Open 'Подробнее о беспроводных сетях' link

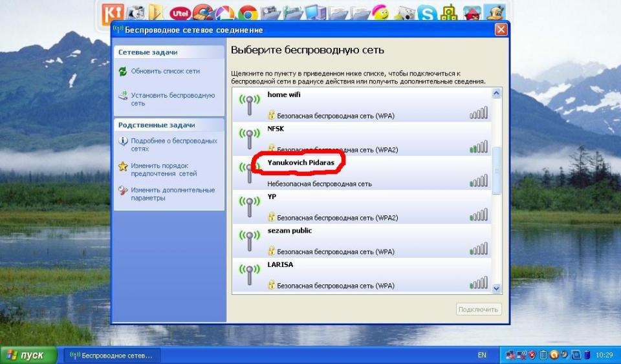[173, 144]
